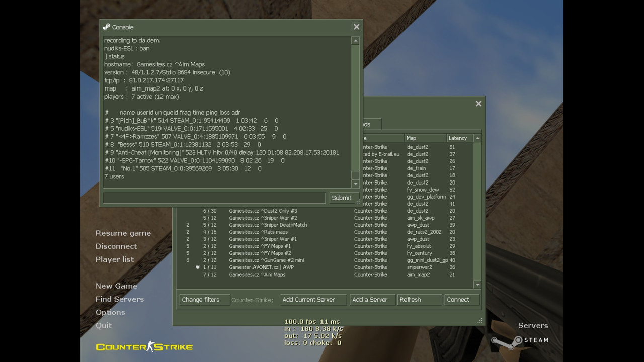Select the Gamesites.cz ^Sniper War #1 server

click(x=325, y=239)
